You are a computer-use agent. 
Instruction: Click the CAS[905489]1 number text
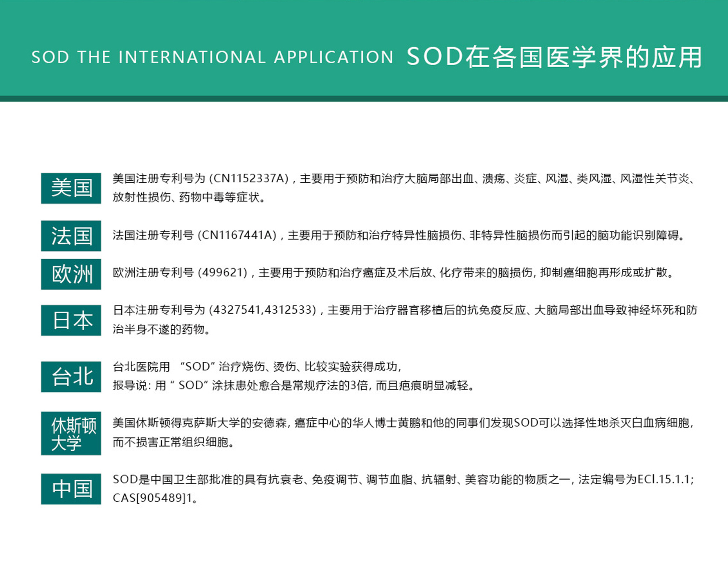point(153,498)
